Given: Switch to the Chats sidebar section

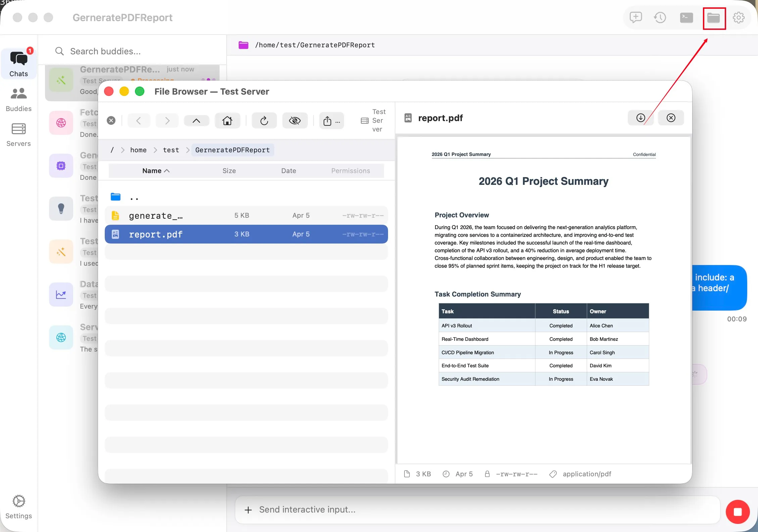Looking at the screenshot, I should 18,64.
